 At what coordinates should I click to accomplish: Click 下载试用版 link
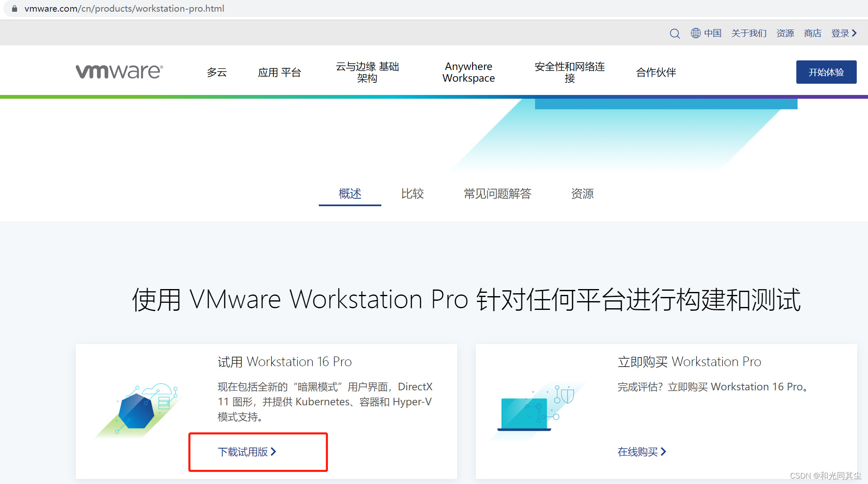click(247, 452)
